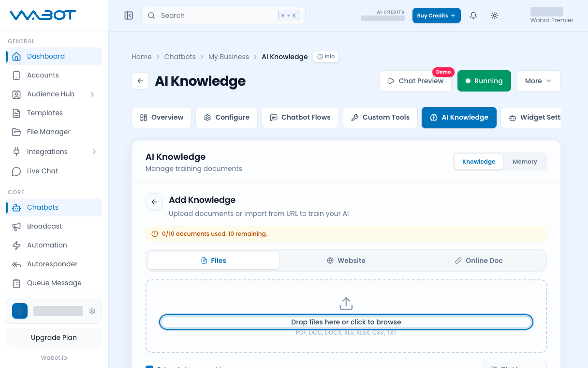Click the supported formats text PDF, DOC, DOCX
The image size is (588, 368).
click(x=346, y=333)
